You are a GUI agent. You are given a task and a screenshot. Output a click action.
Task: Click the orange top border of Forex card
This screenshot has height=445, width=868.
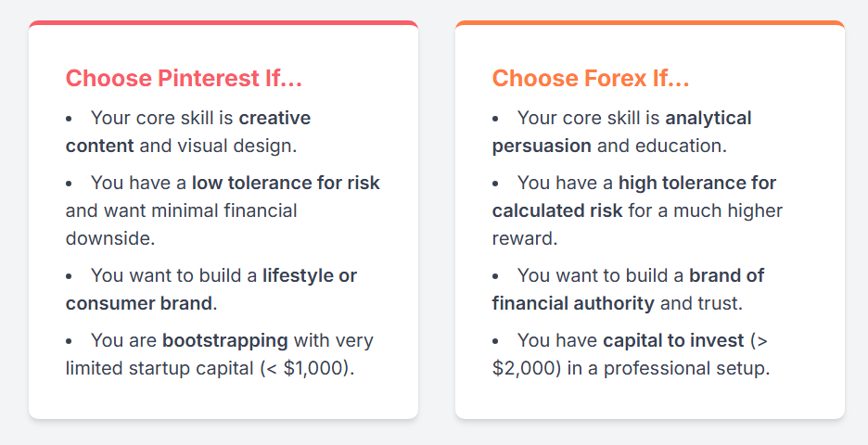650,23
